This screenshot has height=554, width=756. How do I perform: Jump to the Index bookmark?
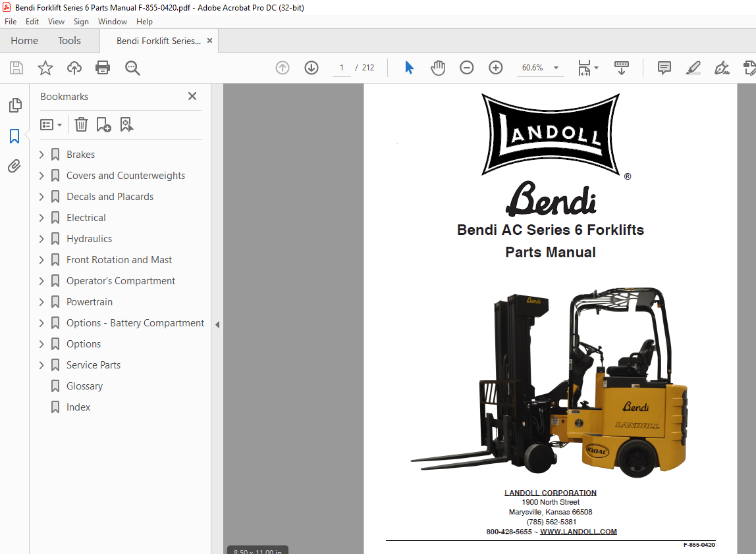click(x=78, y=407)
